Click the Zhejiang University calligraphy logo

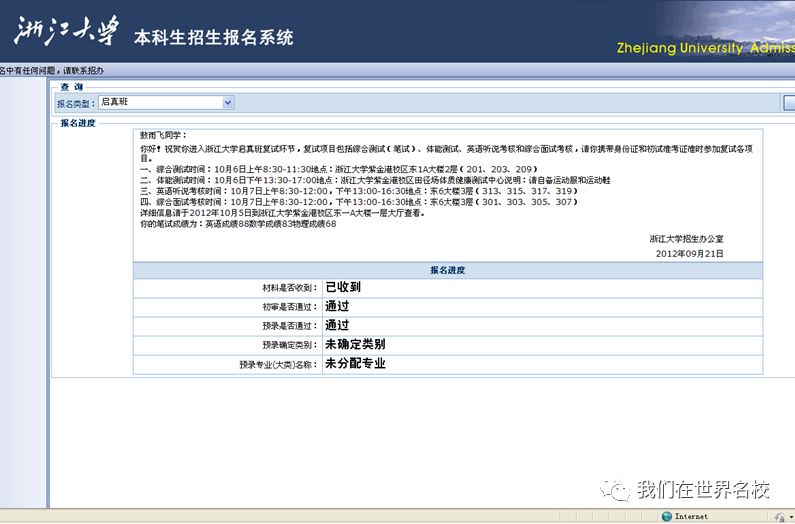click(66, 31)
